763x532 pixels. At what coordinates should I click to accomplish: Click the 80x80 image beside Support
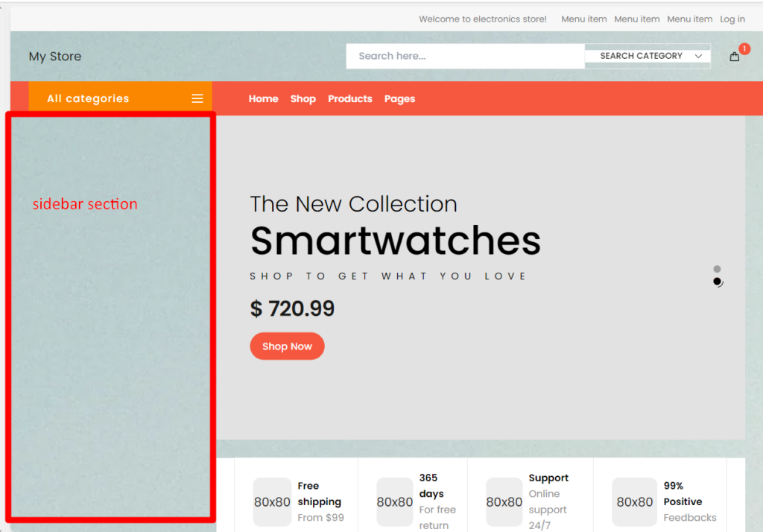coord(504,501)
